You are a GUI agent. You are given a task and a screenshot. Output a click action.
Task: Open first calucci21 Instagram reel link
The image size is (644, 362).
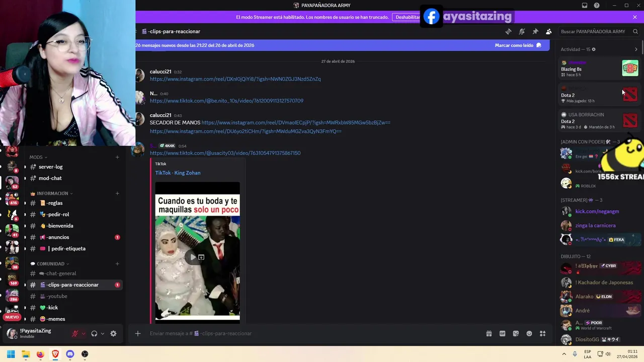235,79
